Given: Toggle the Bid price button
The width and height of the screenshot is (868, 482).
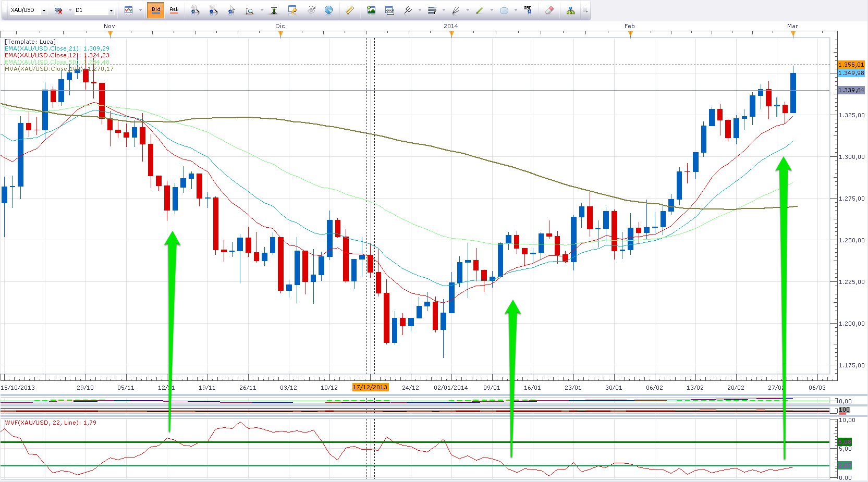Looking at the screenshot, I should pyautogui.click(x=155, y=10).
